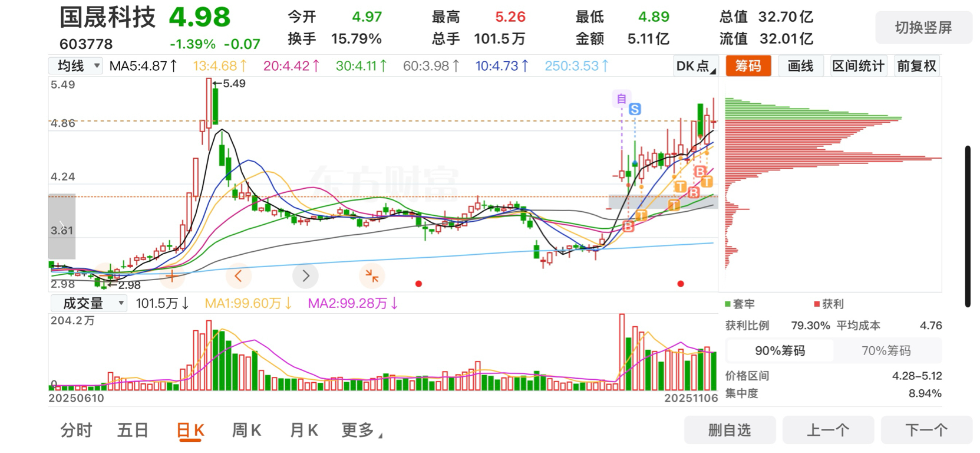Expand the gray side panel arrow at 3.61
Image resolution: width=980 pixels, height=453 pixels.
pyautogui.click(x=62, y=226)
